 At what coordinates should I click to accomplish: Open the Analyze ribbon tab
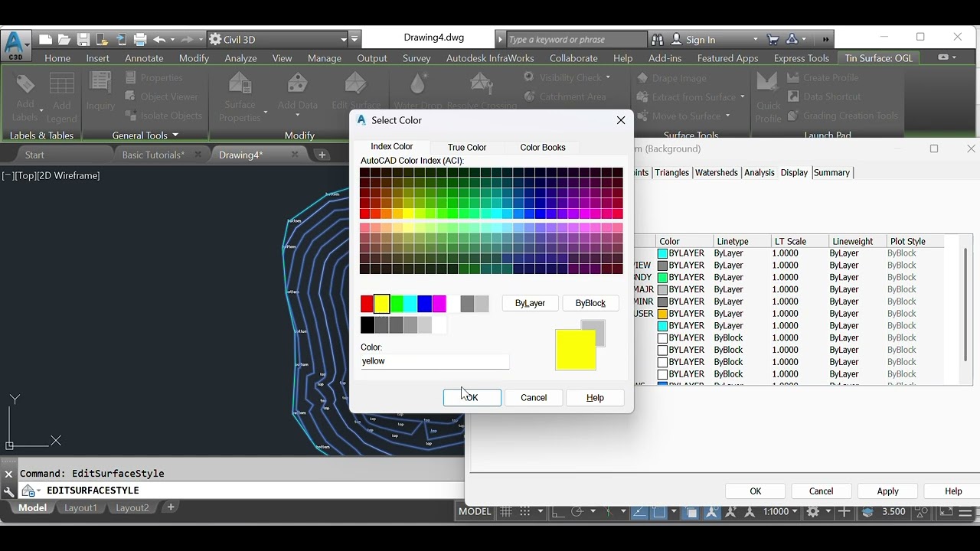click(x=240, y=58)
